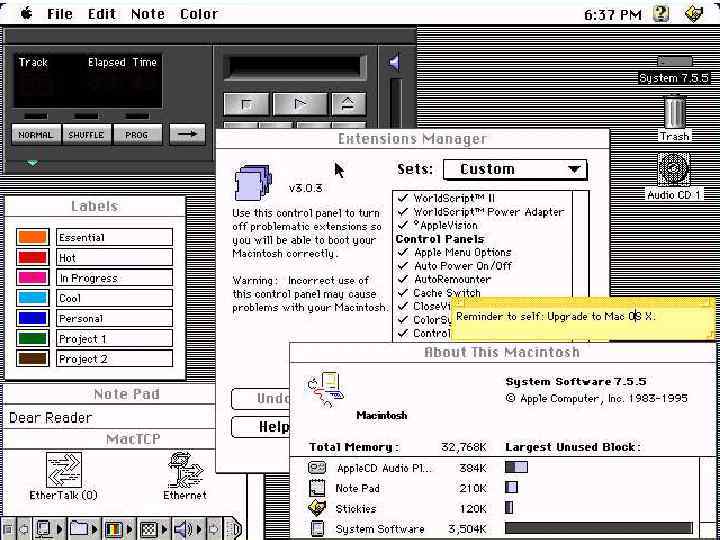Click the Extensions Manager list scrollbar

pos(581,246)
